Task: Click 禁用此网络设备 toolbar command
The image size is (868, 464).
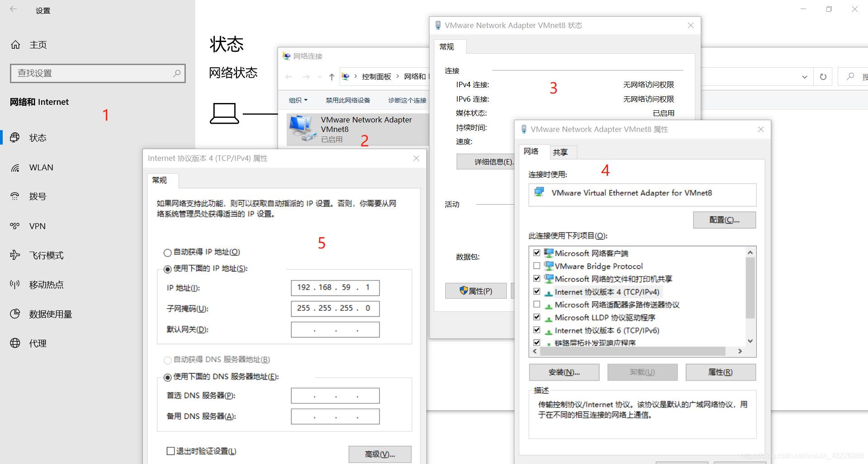Action: click(x=348, y=100)
